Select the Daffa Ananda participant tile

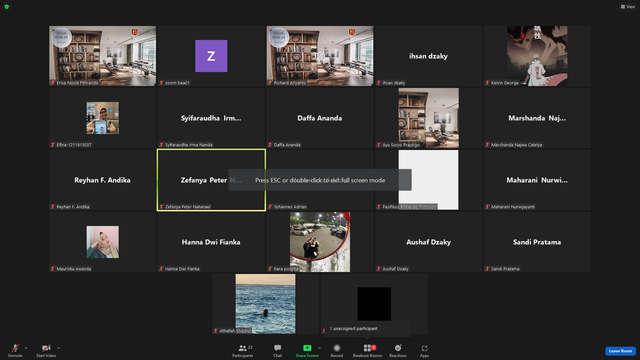click(x=320, y=118)
